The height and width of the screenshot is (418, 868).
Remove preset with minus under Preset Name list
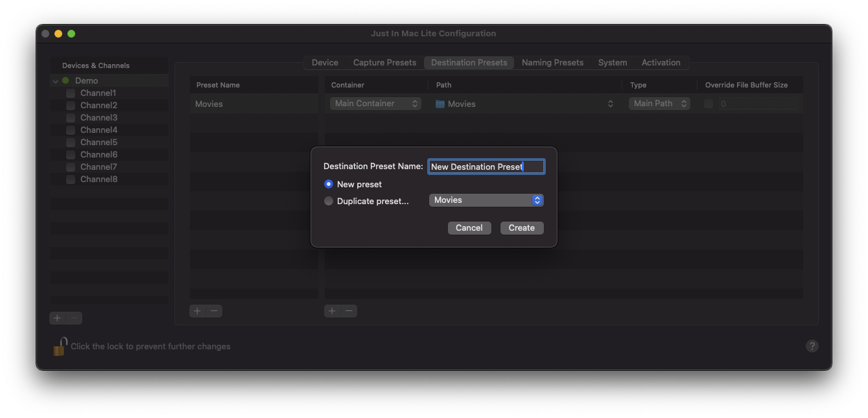pyautogui.click(x=214, y=311)
